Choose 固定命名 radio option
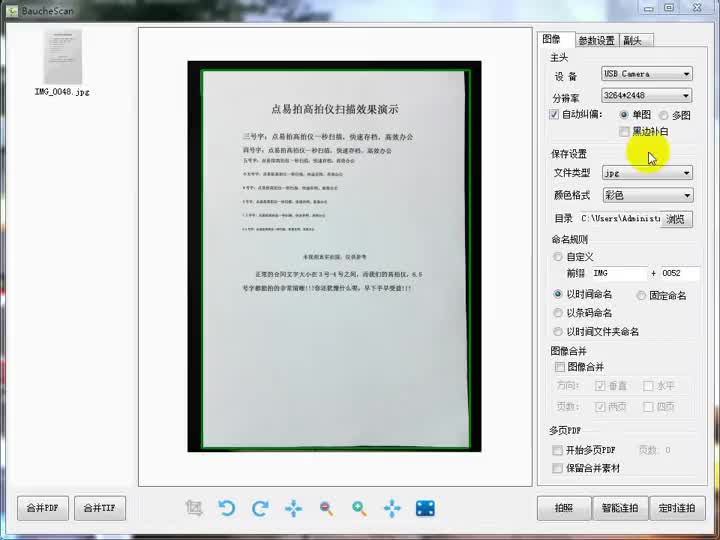Viewport: 720px width, 540px height. (641, 296)
